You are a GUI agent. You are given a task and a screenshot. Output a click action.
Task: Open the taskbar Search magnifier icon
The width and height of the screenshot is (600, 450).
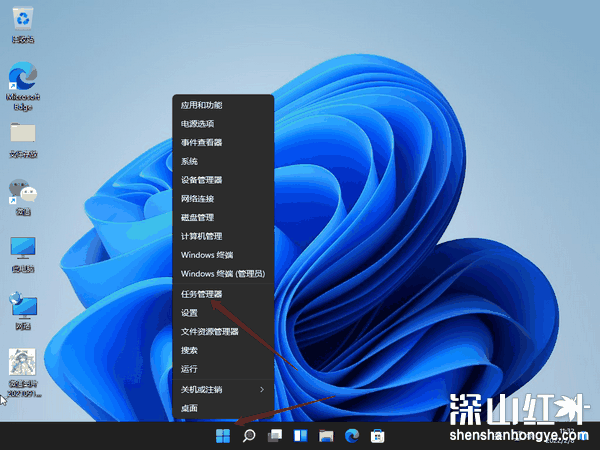coord(249,435)
